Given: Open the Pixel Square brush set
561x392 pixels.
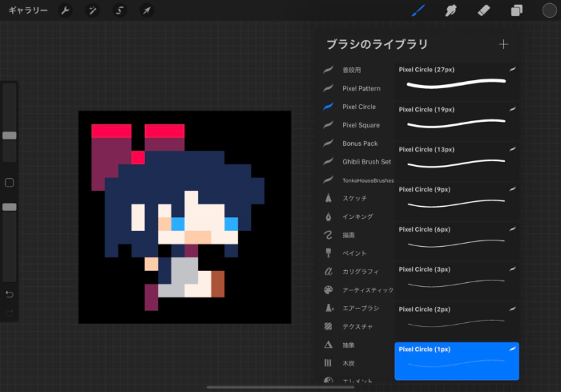Looking at the screenshot, I should [360, 125].
